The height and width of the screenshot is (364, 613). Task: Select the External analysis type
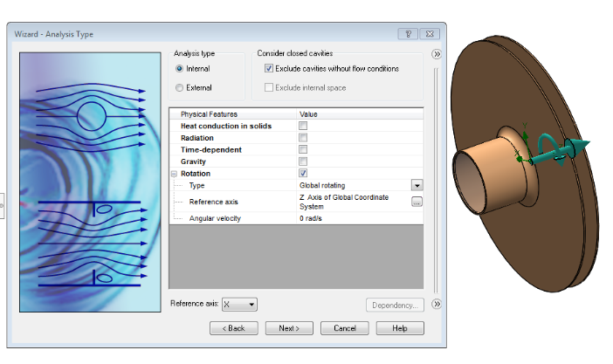coord(179,87)
